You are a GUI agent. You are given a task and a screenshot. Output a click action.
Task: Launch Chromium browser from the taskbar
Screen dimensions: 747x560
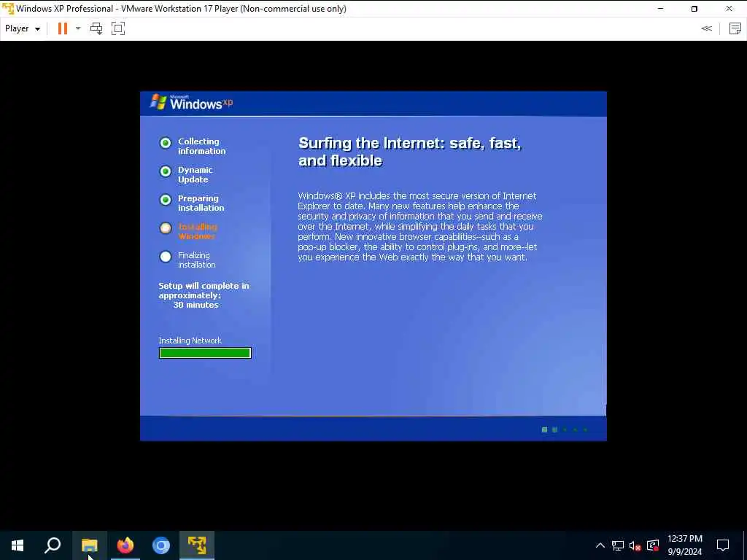(161, 545)
